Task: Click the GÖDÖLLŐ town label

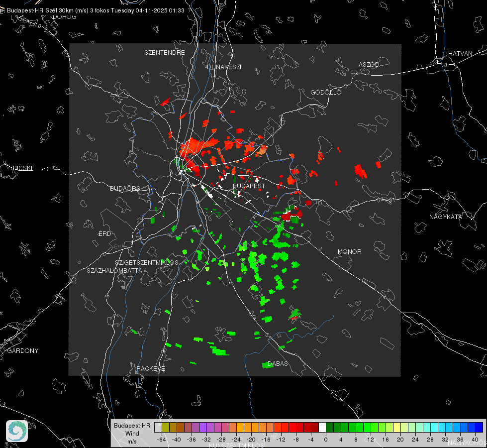Action: (x=326, y=92)
